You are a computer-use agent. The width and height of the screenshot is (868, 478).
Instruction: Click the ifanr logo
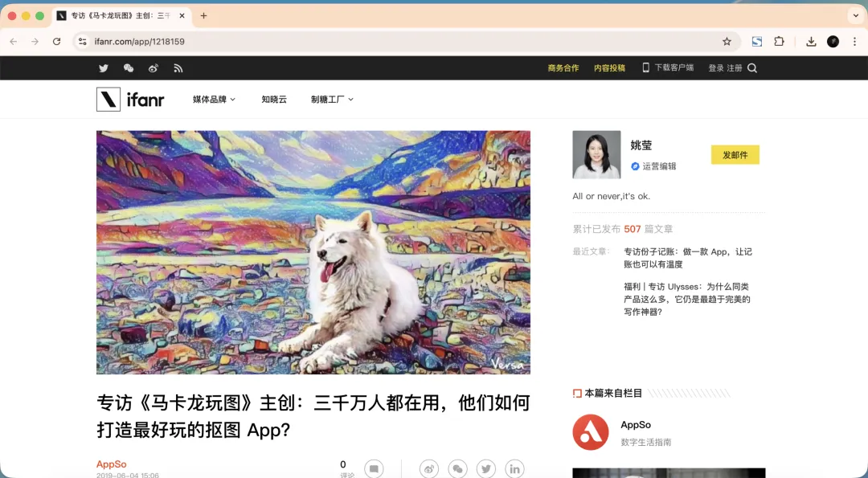[131, 99]
